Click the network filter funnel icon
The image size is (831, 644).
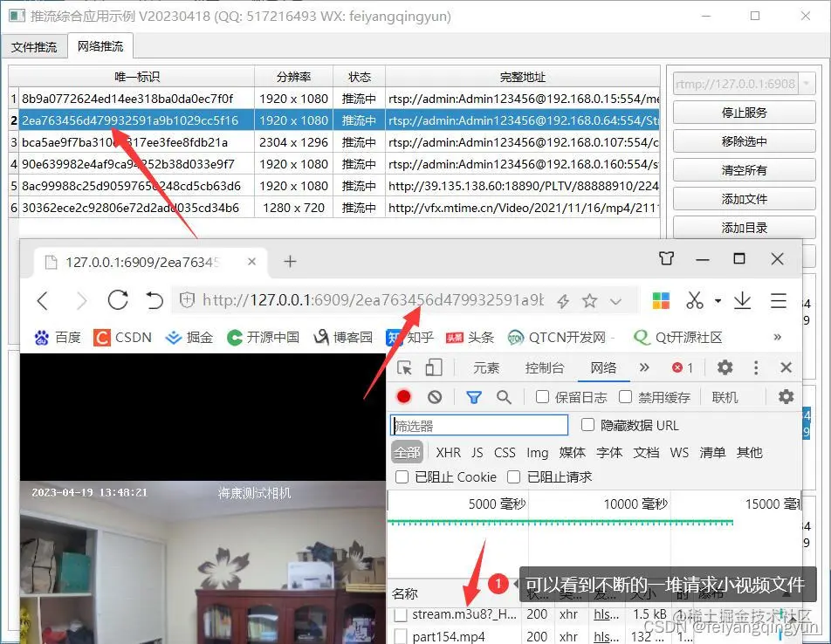point(475,396)
